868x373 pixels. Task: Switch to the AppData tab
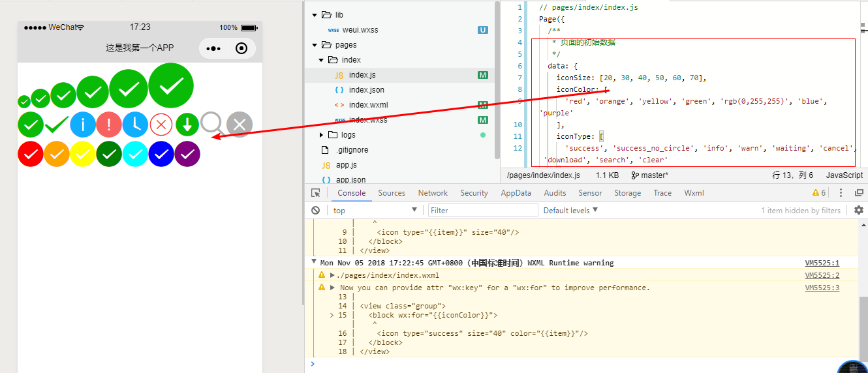pyautogui.click(x=516, y=193)
